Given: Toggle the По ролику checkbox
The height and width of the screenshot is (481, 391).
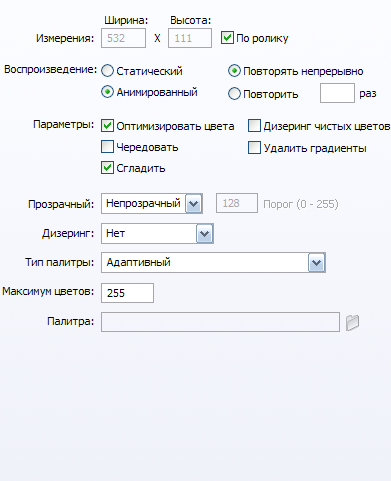Looking at the screenshot, I should click(x=227, y=38).
